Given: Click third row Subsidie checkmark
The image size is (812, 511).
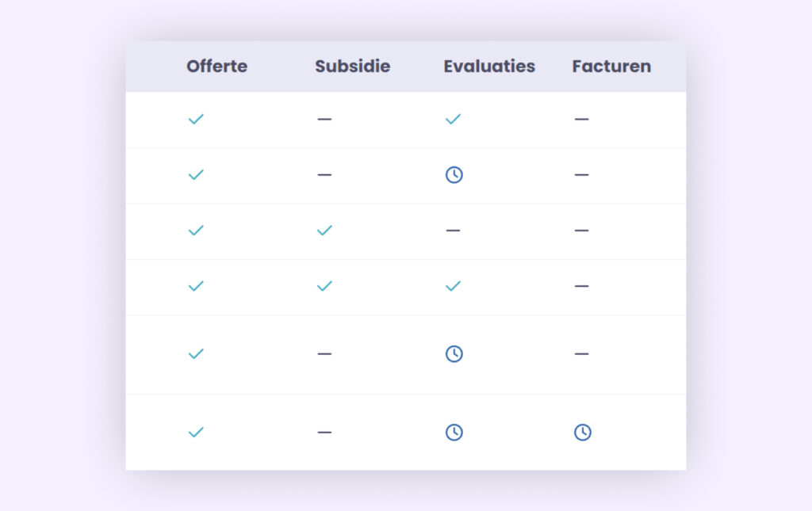Looking at the screenshot, I should (324, 231).
